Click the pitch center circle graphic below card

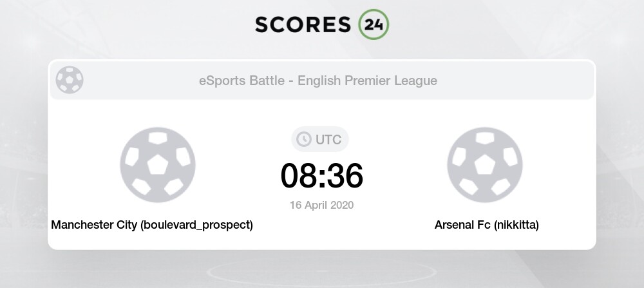[321, 271]
